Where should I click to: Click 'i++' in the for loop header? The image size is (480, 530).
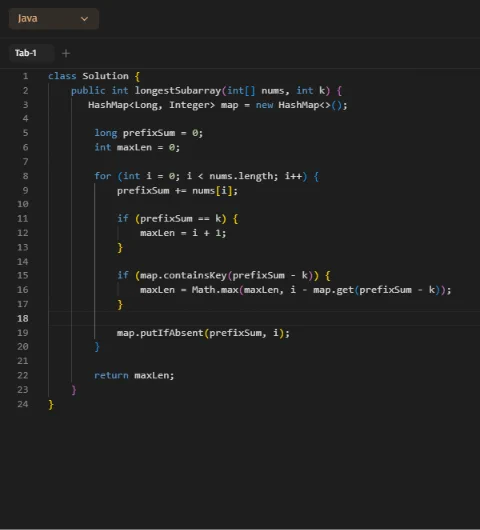pos(293,176)
